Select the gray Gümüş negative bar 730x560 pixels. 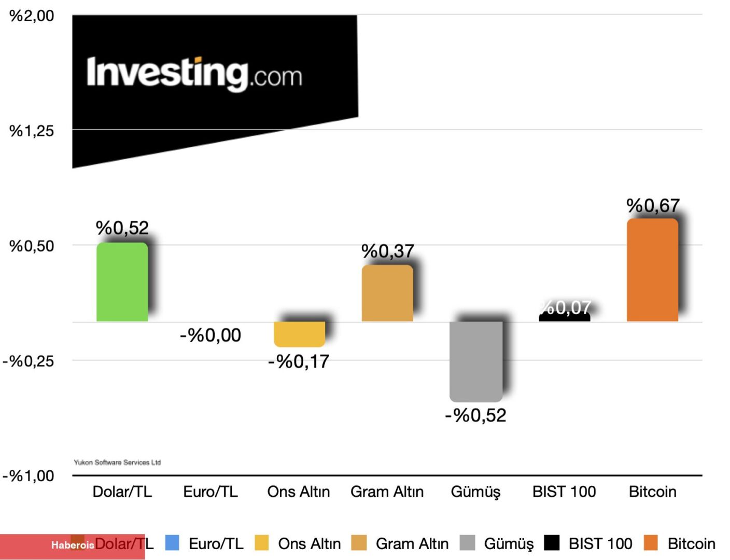point(475,361)
